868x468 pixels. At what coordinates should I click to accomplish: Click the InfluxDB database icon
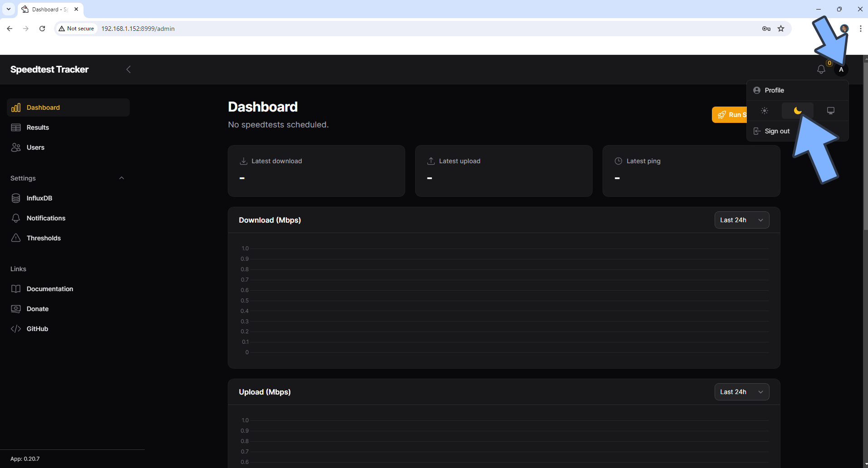click(16, 198)
